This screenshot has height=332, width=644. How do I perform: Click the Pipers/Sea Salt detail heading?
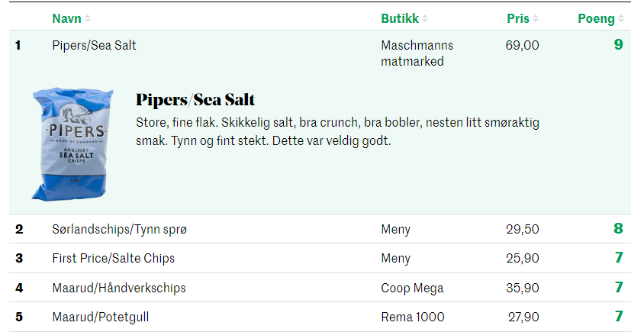195,100
